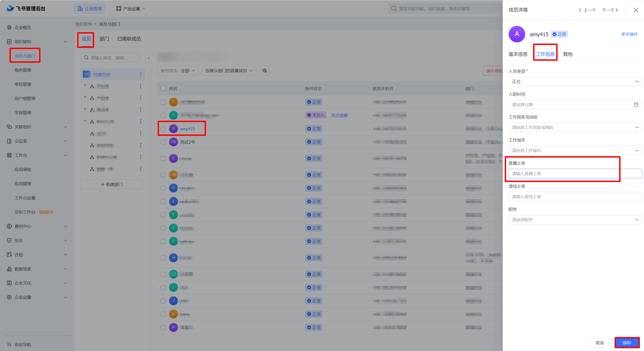Click the column settings icon beside filters
The image size is (644, 351).
pyautogui.click(x=265, y=71)
